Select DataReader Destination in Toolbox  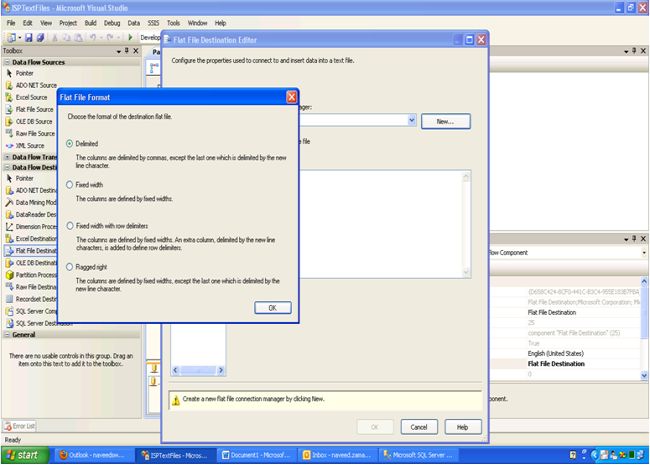click(x=30, y=214)
